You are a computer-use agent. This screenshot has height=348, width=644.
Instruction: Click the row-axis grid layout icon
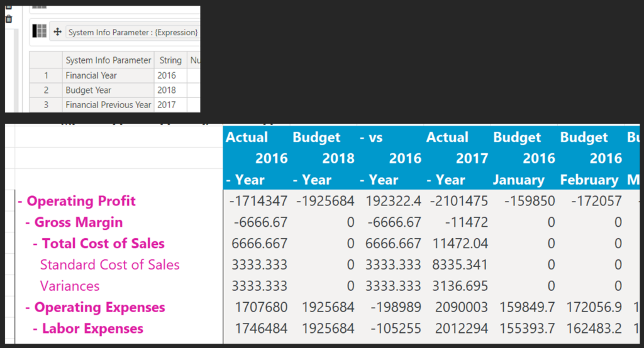40,31
